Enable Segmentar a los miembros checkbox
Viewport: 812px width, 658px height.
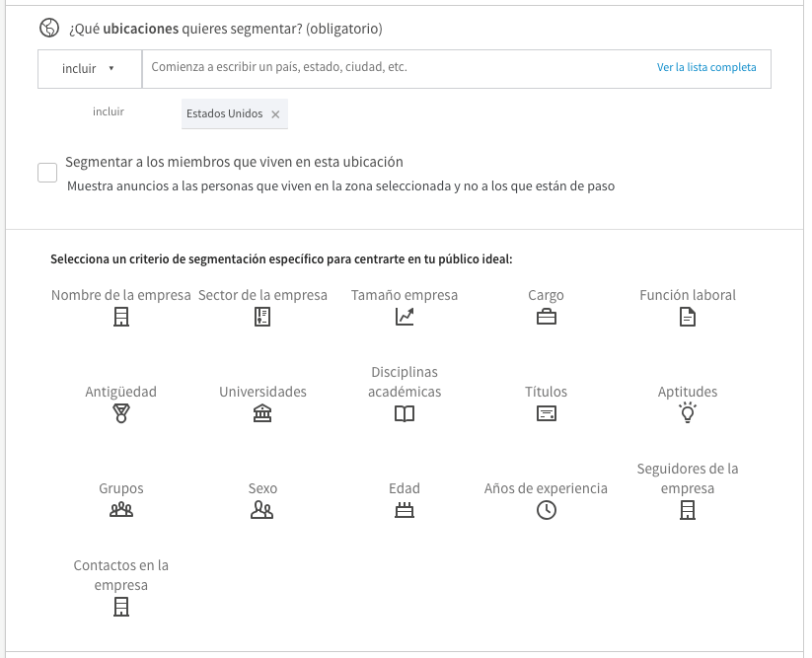(x=47, y=173)
